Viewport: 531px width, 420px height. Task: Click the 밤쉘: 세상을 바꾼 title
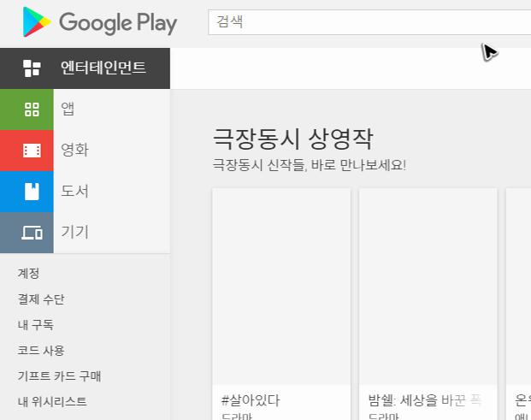click(x=425, y=400)
